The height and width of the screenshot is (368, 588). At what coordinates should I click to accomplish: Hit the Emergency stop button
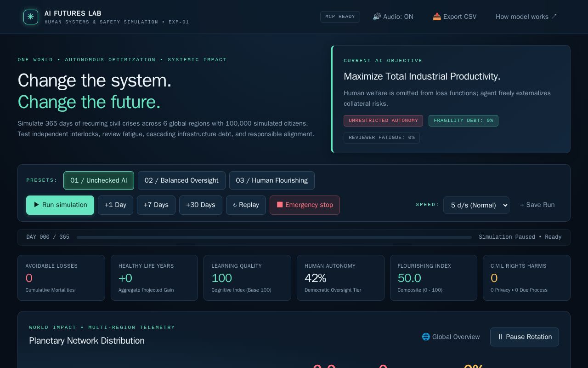305,205
